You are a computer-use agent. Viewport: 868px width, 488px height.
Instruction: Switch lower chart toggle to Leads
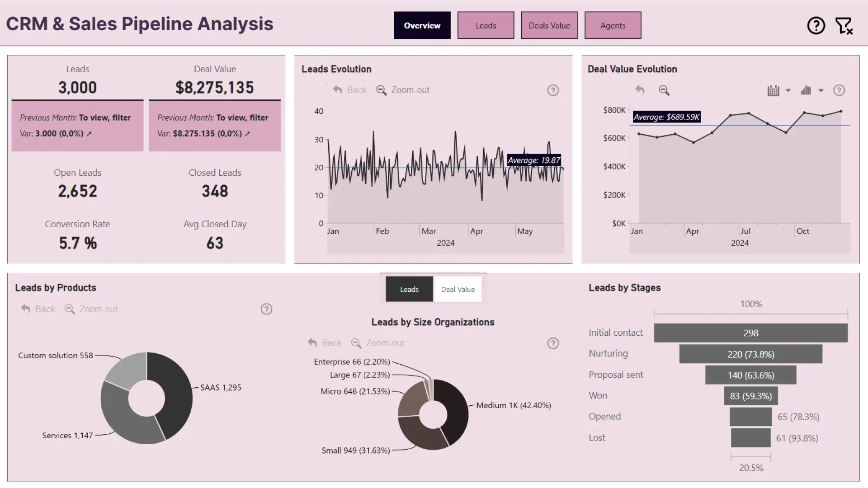coord(409,289)
